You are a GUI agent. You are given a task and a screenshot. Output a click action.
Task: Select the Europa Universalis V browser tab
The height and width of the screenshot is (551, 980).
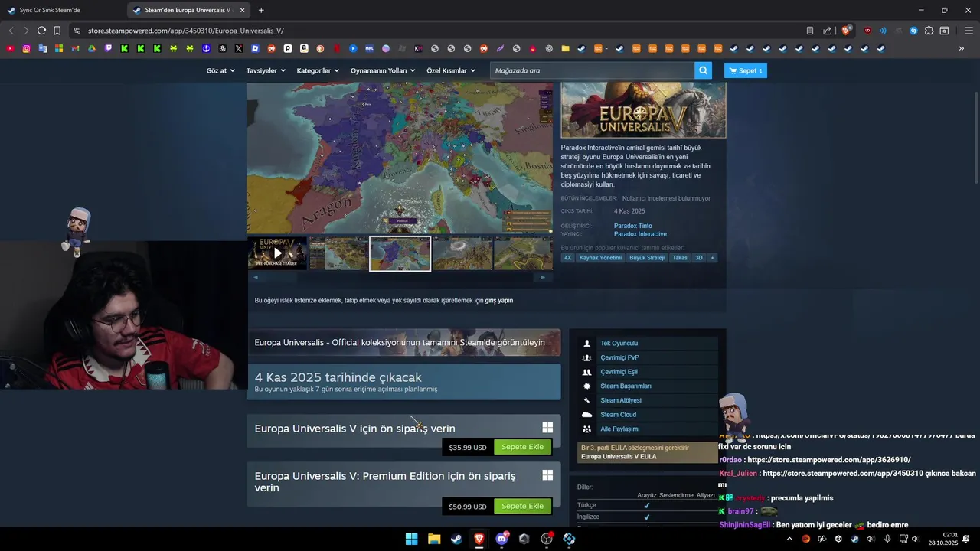[188, 10]
